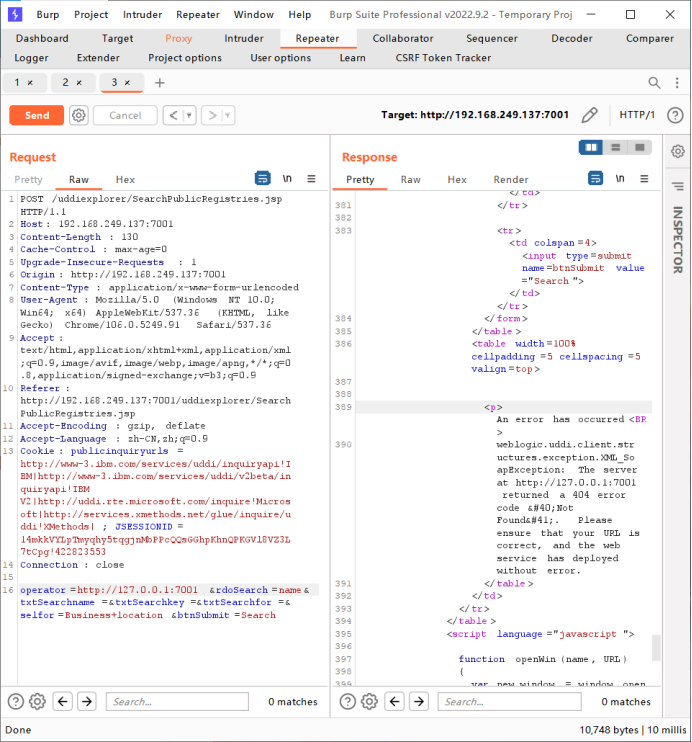Select the response Raw view tab
The height and width of the screenshot is (742, 692).
pyautogui.click(x=410, y=179)
